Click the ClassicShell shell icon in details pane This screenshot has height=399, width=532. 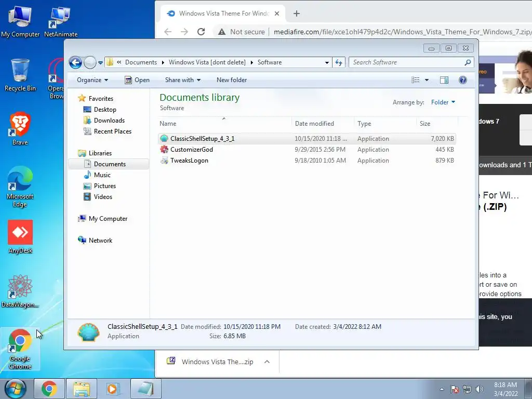point(88,332)
